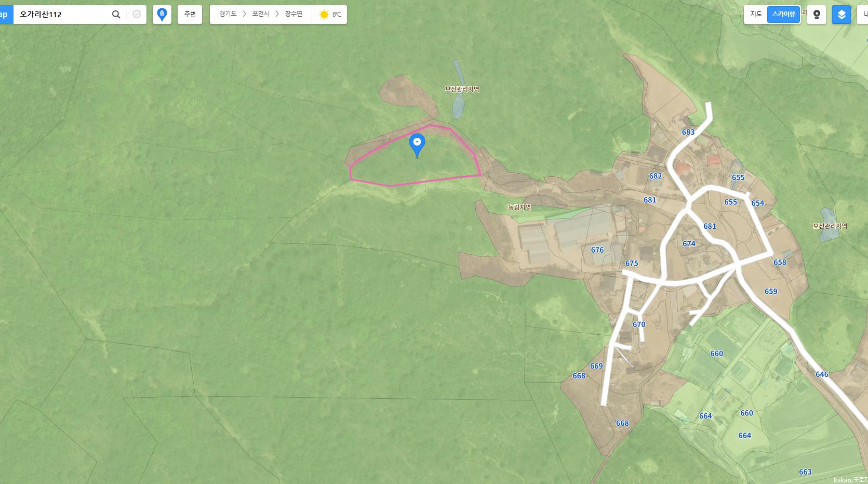Click the 농림지역 zone label
The image size is (868, 484).
point(519,207)
